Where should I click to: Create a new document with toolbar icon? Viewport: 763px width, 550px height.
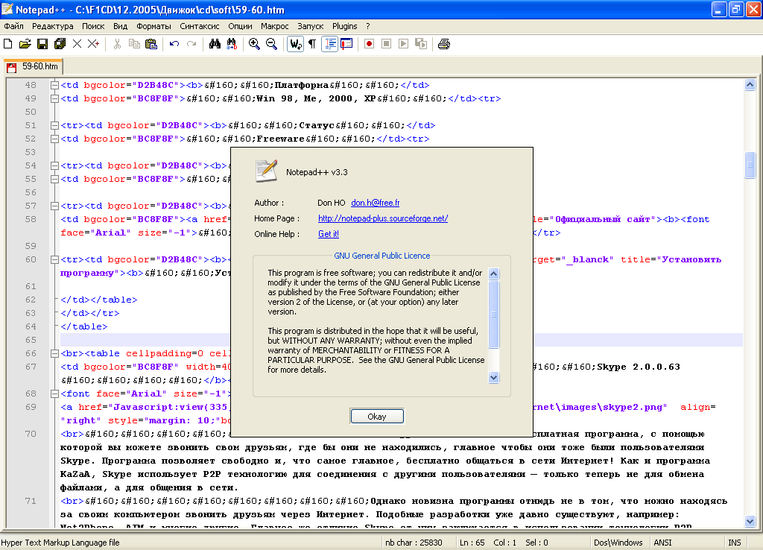8,44
